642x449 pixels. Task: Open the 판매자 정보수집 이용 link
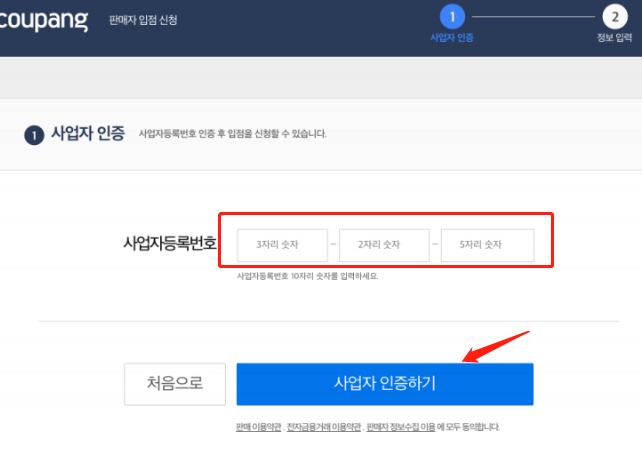pos(400,427)
